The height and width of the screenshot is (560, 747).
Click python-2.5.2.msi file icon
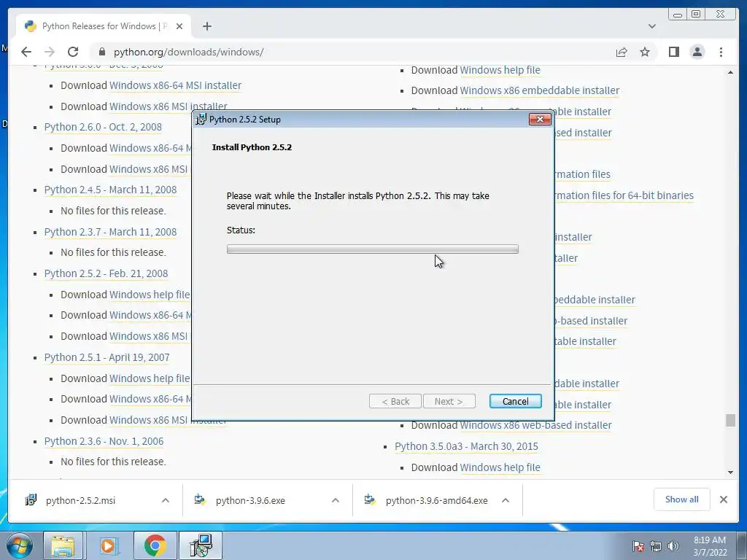click(31, 500)
